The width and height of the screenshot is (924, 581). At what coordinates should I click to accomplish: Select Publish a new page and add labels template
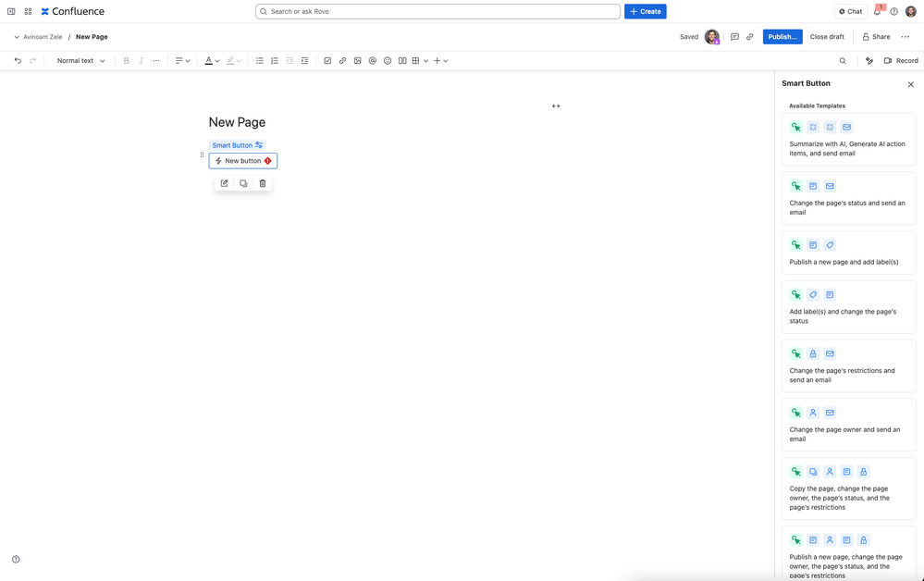coord(848,253)
